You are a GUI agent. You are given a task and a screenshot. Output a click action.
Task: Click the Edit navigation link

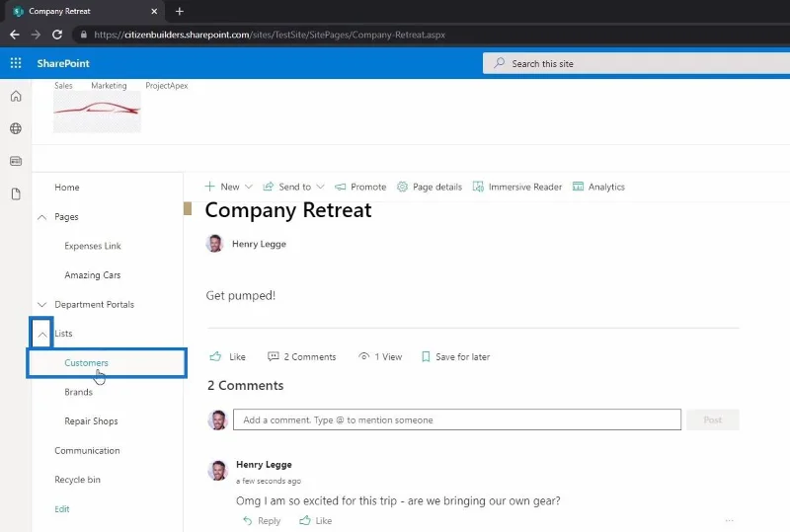(x=62, y=509)
